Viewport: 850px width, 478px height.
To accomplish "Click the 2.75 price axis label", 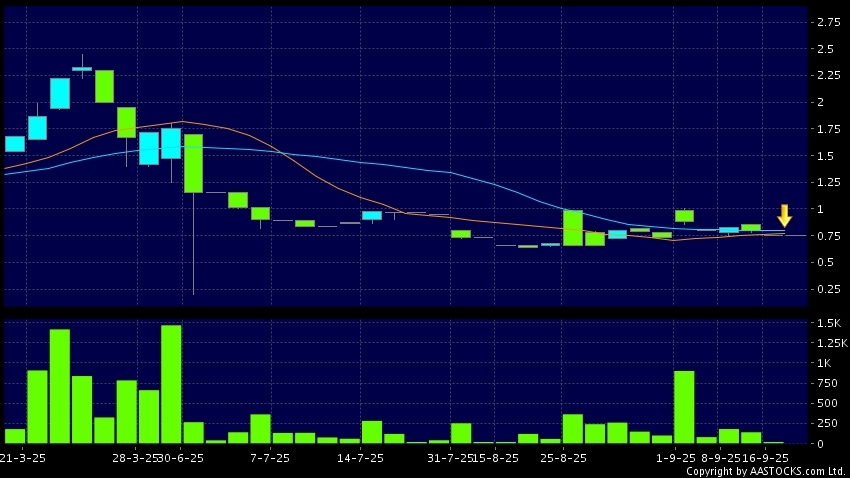I will click(829, 22).
